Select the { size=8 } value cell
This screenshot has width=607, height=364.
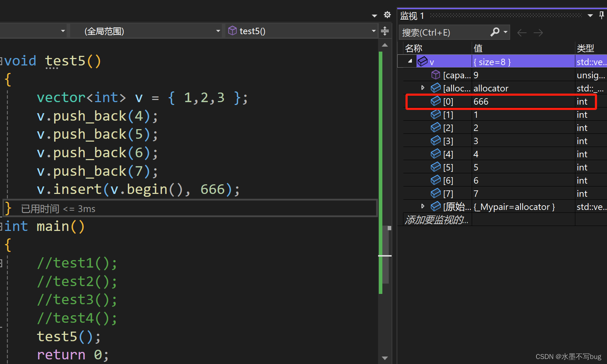coord(523,62)
